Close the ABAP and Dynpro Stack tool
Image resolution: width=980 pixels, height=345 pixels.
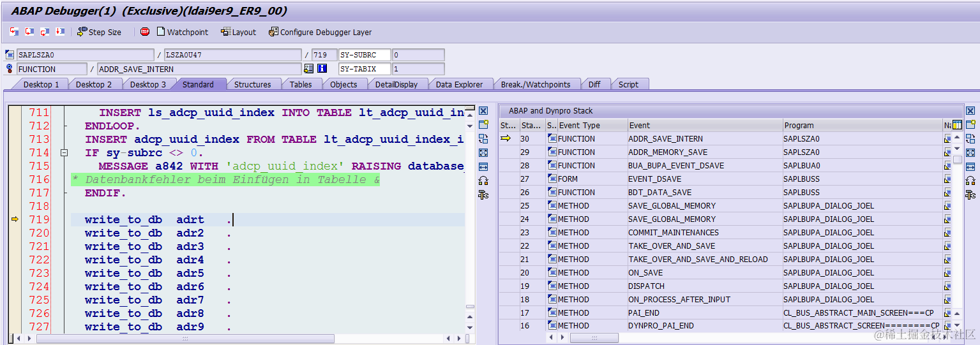coord(970,111)
